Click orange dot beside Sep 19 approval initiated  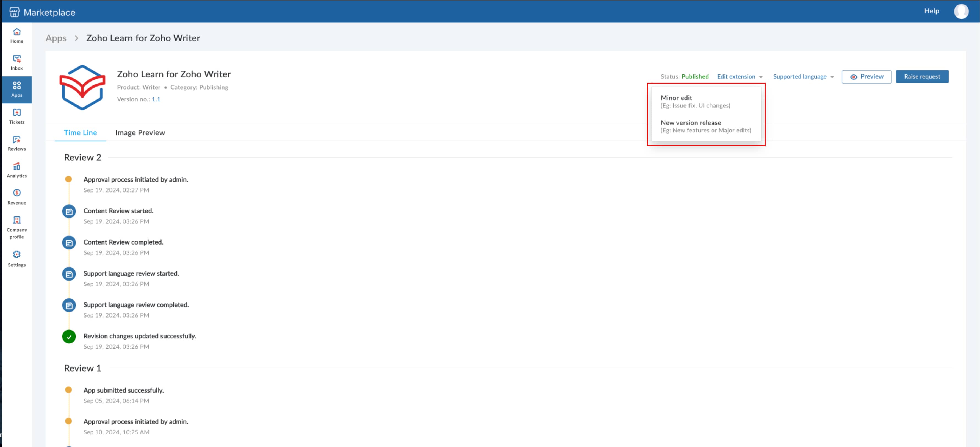[68, 179]
